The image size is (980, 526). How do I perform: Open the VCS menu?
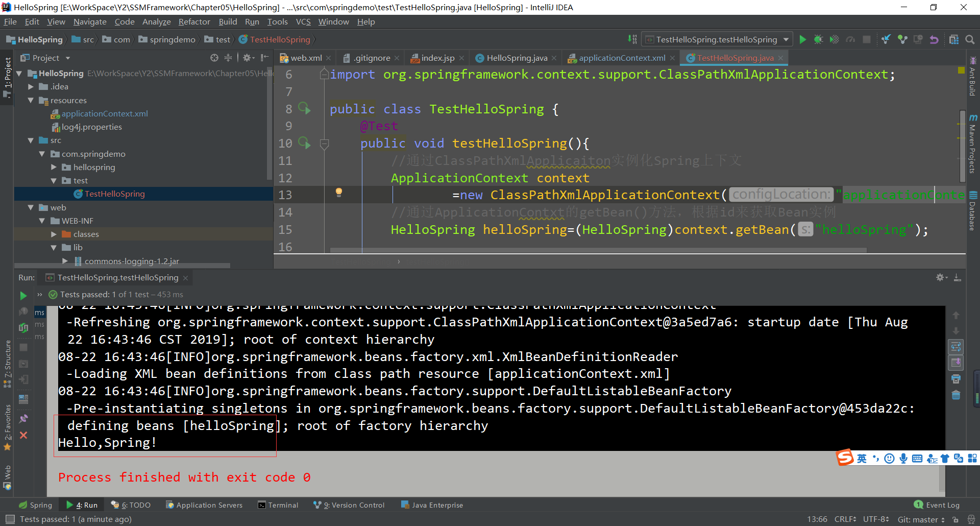point(303,21)
